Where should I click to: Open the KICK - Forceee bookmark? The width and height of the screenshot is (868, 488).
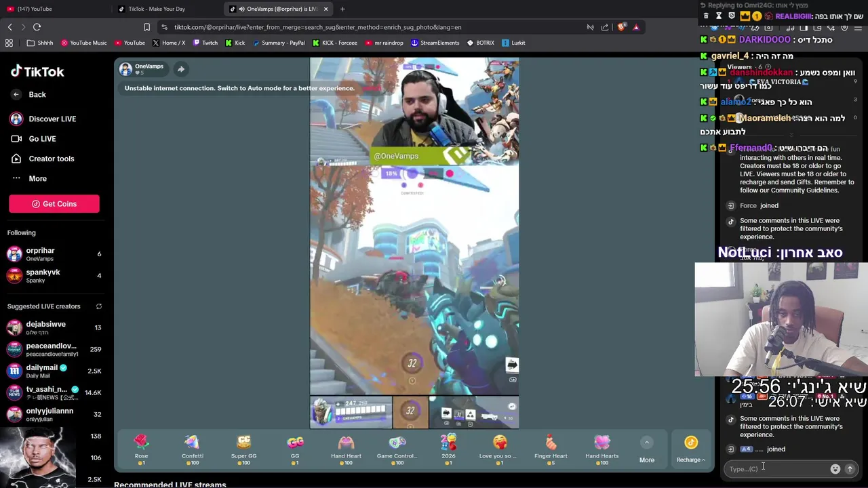point(335,43)
